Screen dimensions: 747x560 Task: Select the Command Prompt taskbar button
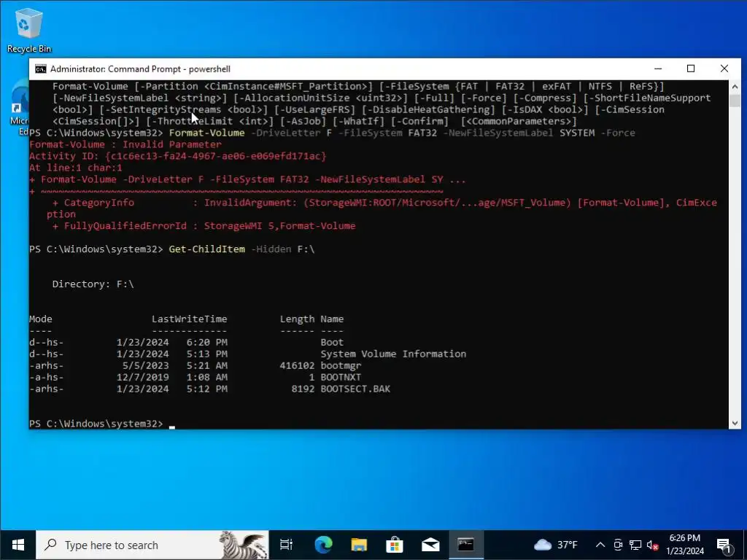(x=466, y=545)
